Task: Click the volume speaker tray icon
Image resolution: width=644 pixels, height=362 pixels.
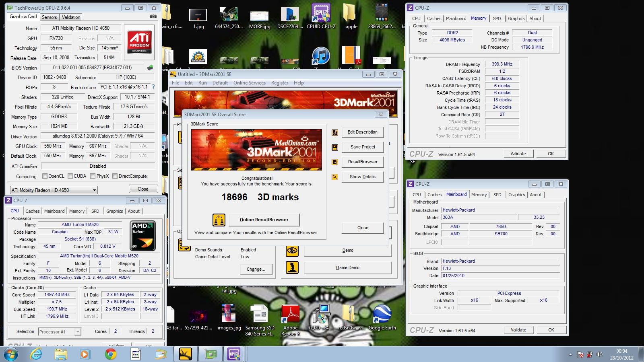Action: pyautogui.click(x=600, y=354)
